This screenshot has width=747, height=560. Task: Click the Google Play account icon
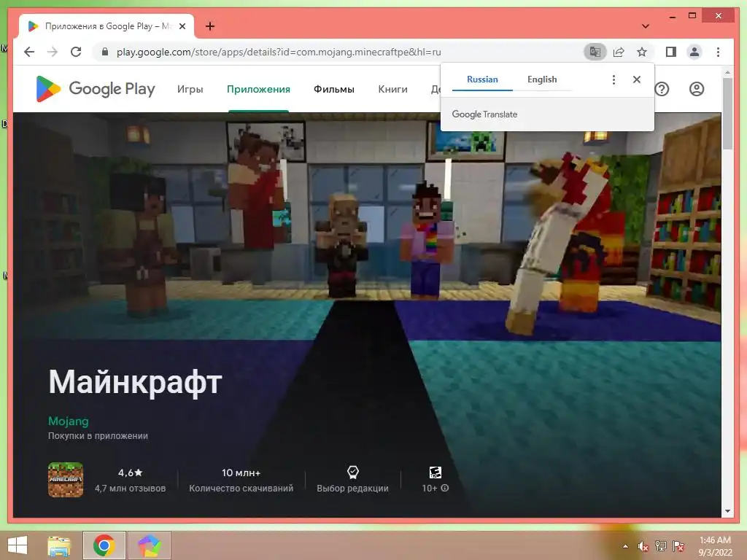[697, 89]
